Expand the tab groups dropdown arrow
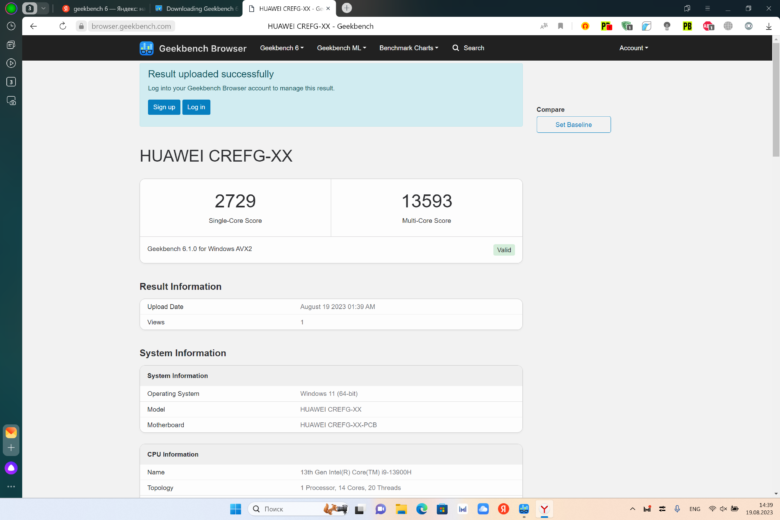Image resolution: width=780 pixels, height=520 pixels. (x=43, y=8)
